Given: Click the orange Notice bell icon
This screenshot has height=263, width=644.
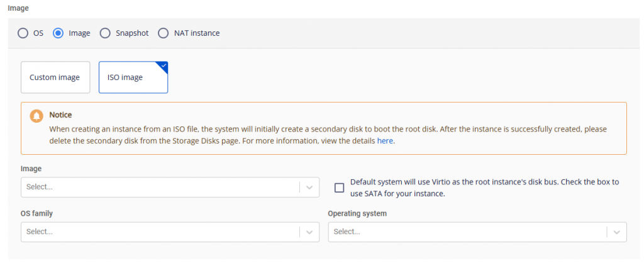Looking at the screenshot, I should [x=36, y=116].
